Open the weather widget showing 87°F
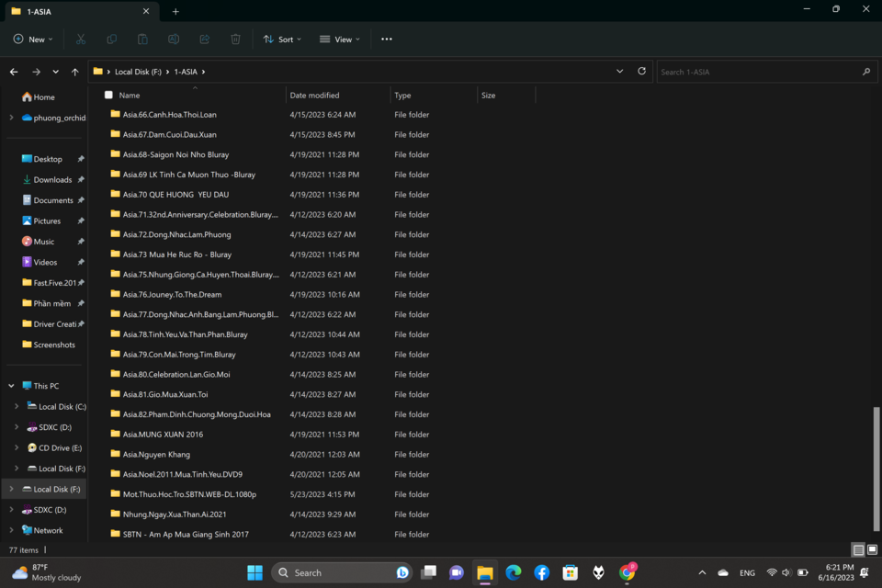The image size is (882, 588). click(47, 572)
